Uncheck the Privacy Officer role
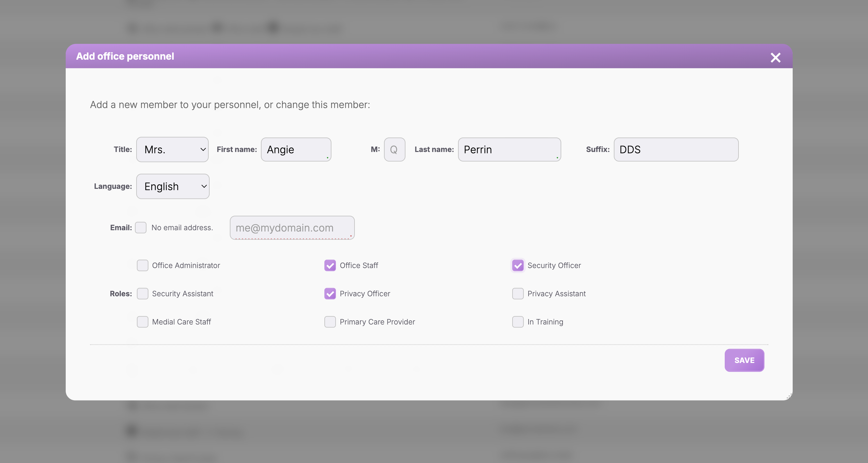 tap(330, 293)
